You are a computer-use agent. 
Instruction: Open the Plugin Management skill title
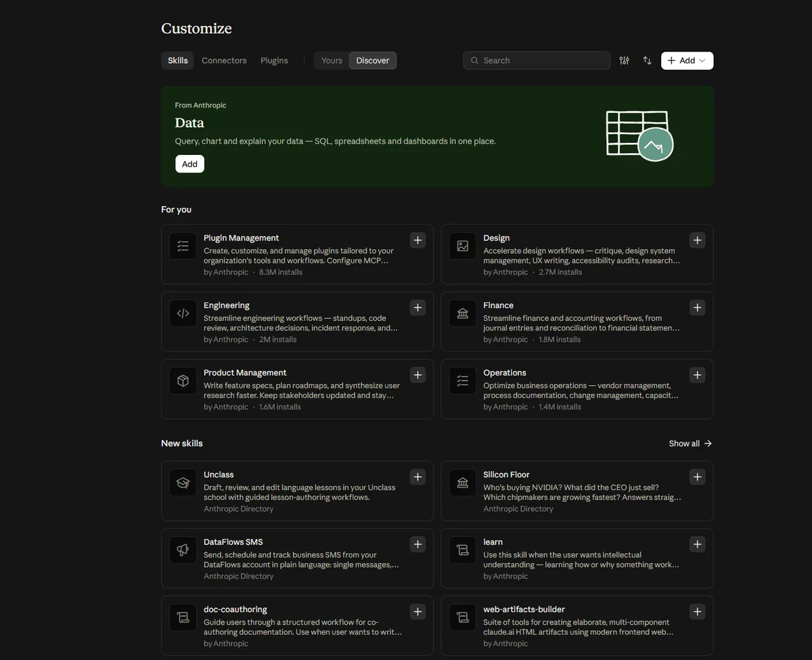241,238
